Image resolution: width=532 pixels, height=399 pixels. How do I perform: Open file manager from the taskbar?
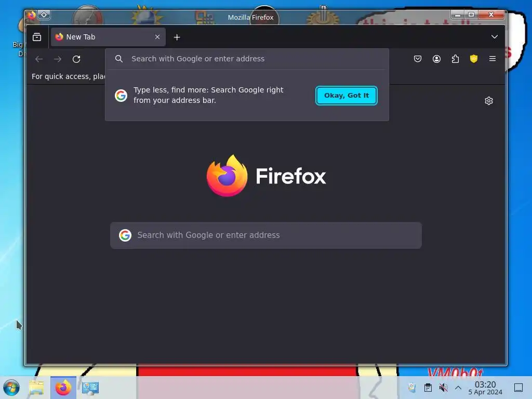tap(36, 388)
